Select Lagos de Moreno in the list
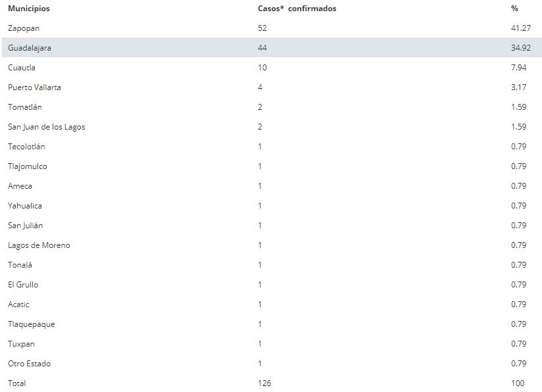The image size is (542, 392). click(x=39, y=245)
